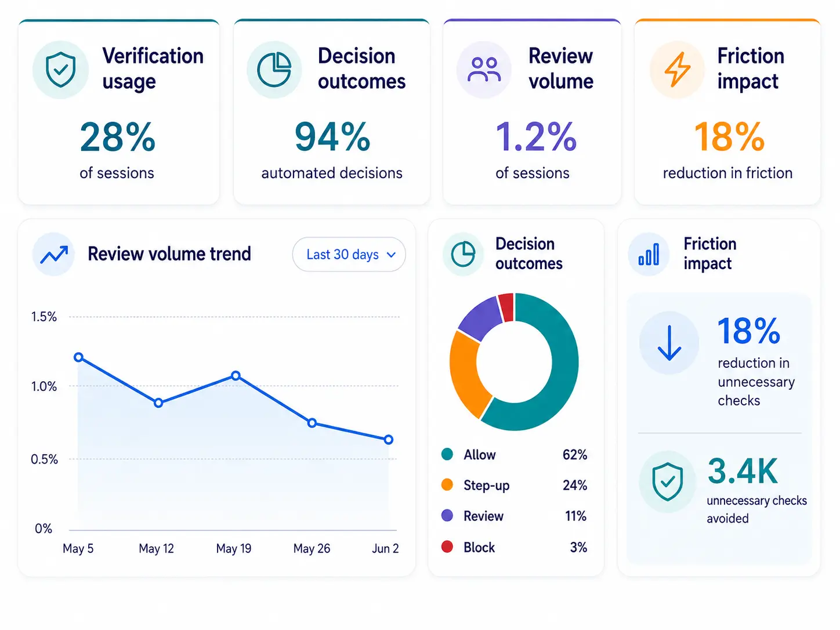
Task: Click the 0% y-axis label
Action: pyautogui.click(x=44, y=528)
